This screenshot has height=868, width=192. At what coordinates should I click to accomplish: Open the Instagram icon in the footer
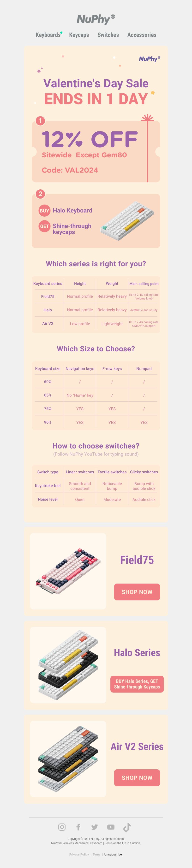tap(62, 827)
